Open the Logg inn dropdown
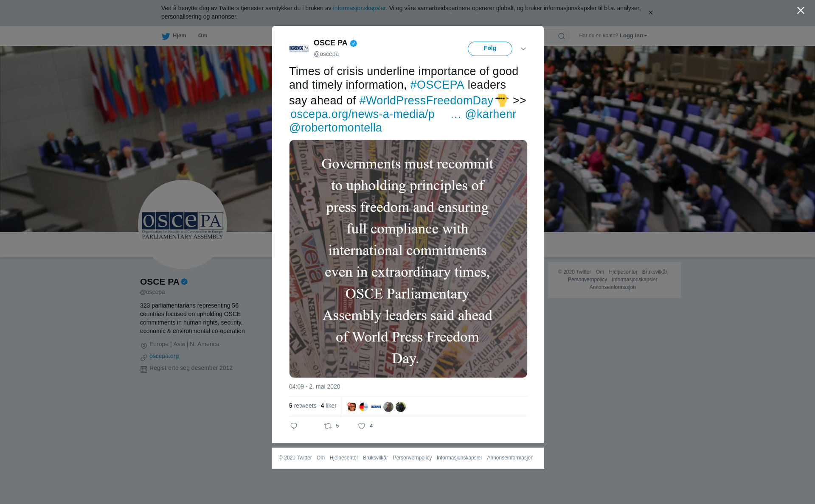This screenshot has height=504, width=815. coord(633,36)
